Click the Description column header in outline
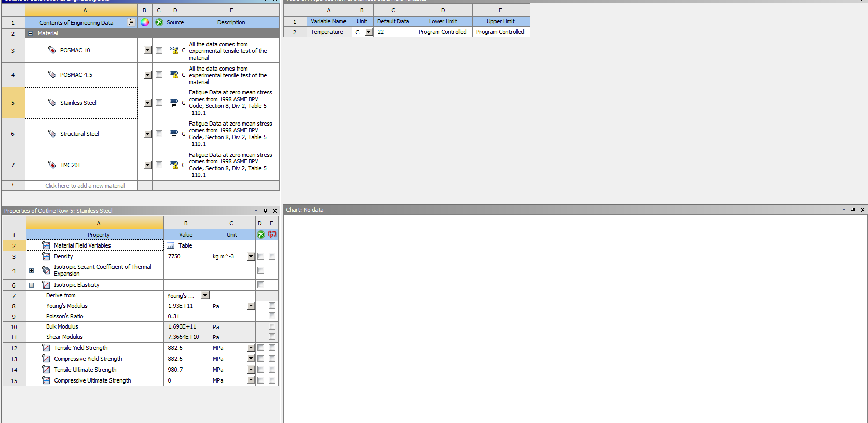This screenshot has height=423, width=868. click(x=232, y=22)
